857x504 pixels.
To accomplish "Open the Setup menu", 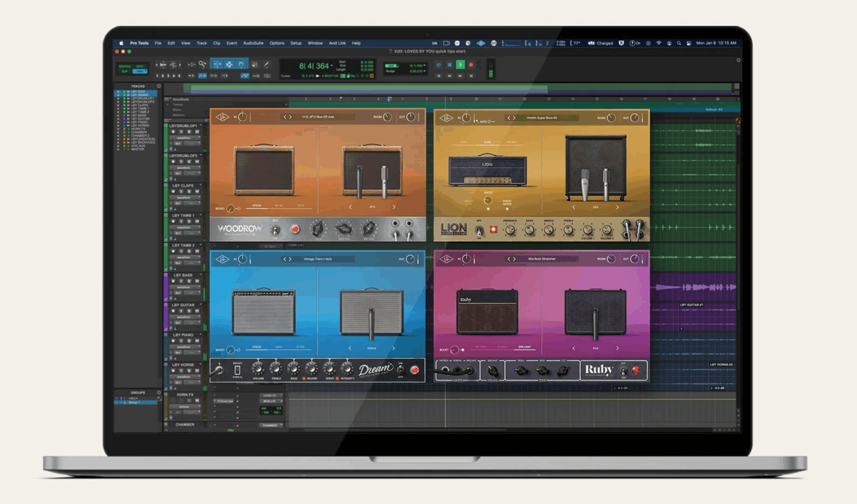I will (296, 43).
